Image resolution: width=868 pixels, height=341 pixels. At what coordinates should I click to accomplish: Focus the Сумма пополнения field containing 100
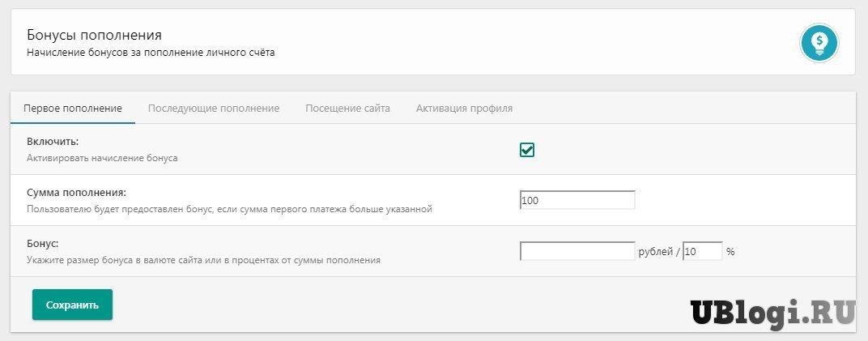pos(577,200)
